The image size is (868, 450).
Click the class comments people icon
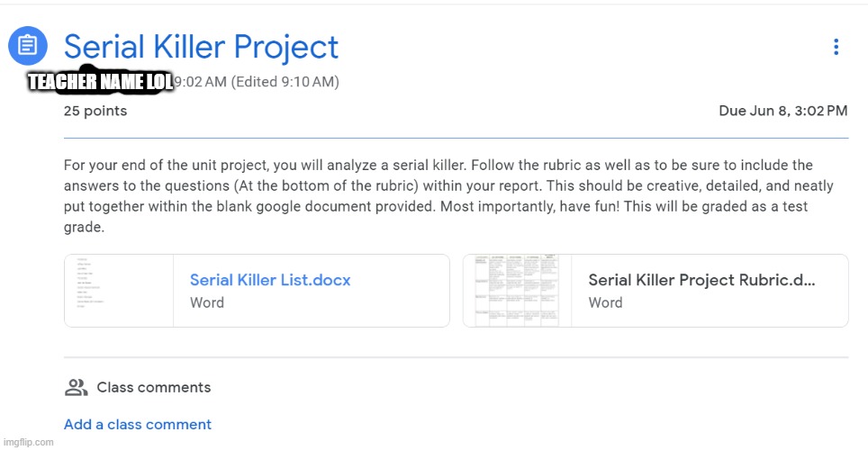point(77,388)
